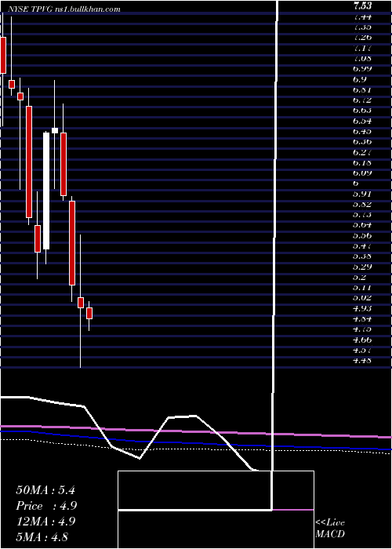This screenshot has height=549, width=392.
Task: Click the 5.56 price axis label
Action: pyautogui.click(x=361, y=235)
